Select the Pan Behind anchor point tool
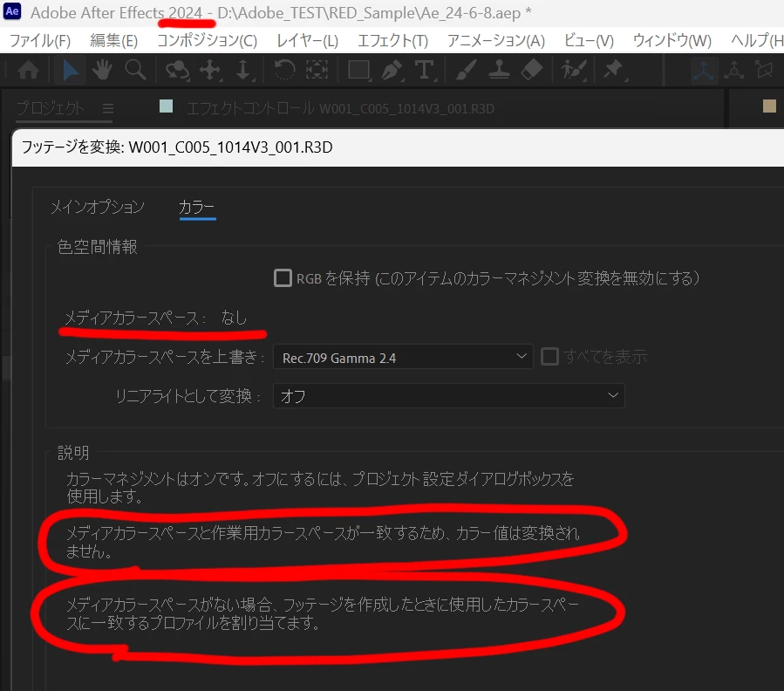Image resolution: width=784 pixels, height=691 pixels. 317,70
